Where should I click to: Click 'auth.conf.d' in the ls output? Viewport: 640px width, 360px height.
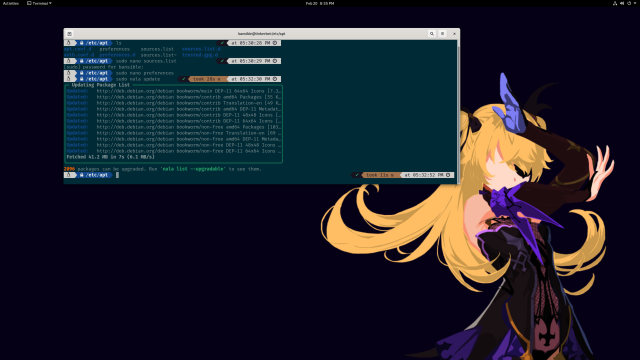click(x=79, y=55)
